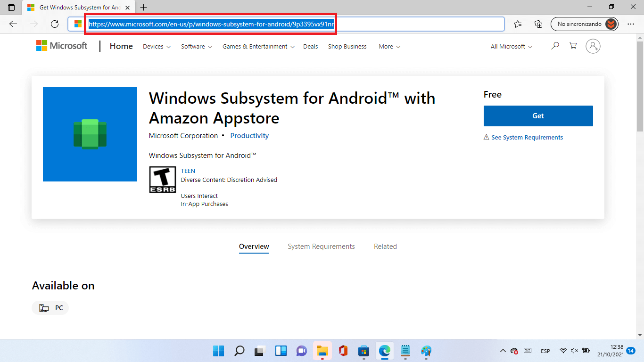The height and width of the screenshot is (362, 644).
Task: Show hidden tray icons chevron
Action: pos(503,351)
